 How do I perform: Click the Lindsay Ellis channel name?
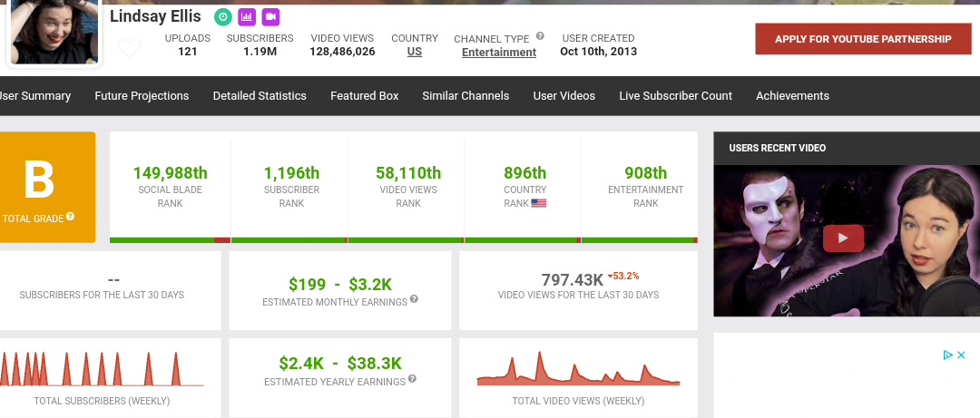(156, 16)
